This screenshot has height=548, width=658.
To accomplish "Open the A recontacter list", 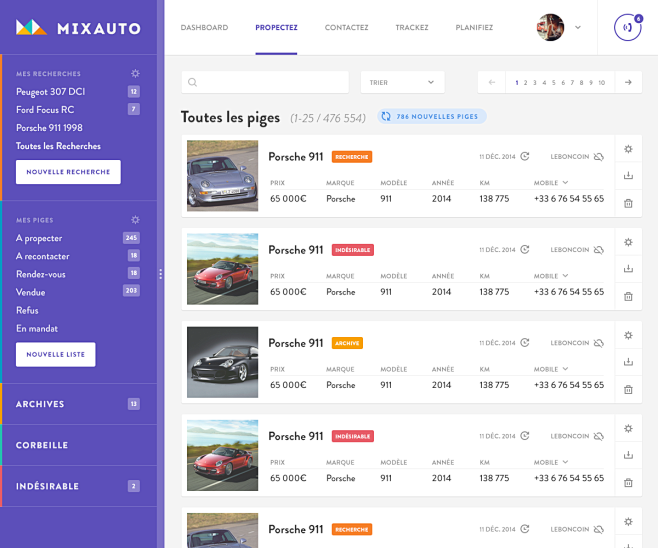I will pyautogui.click(x=42, y=256).
